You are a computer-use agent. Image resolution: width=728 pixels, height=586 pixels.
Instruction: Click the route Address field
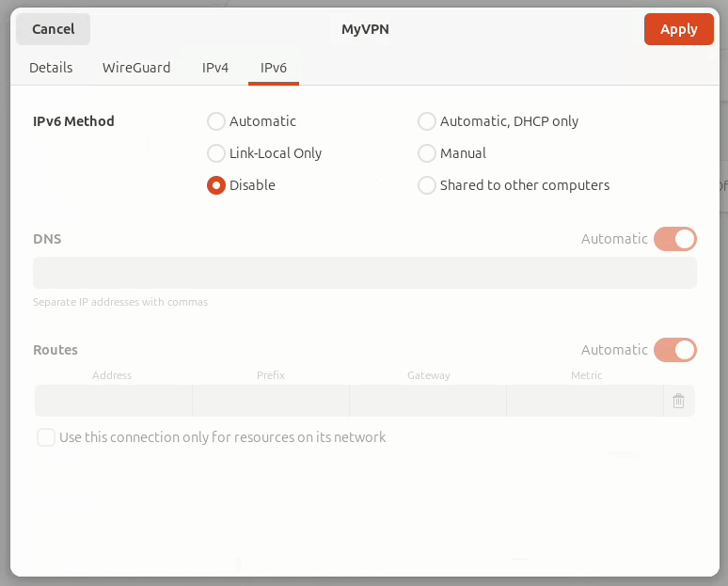(113, 401)
